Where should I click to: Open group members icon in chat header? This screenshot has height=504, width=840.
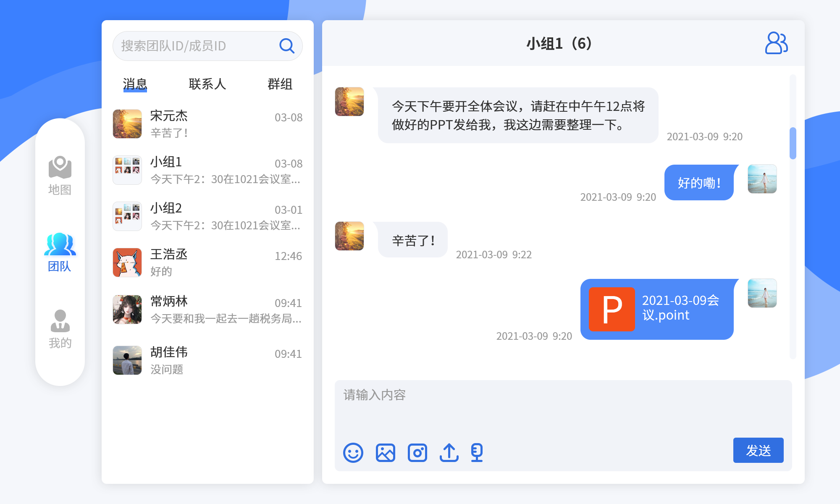click(x=776, y=43)
